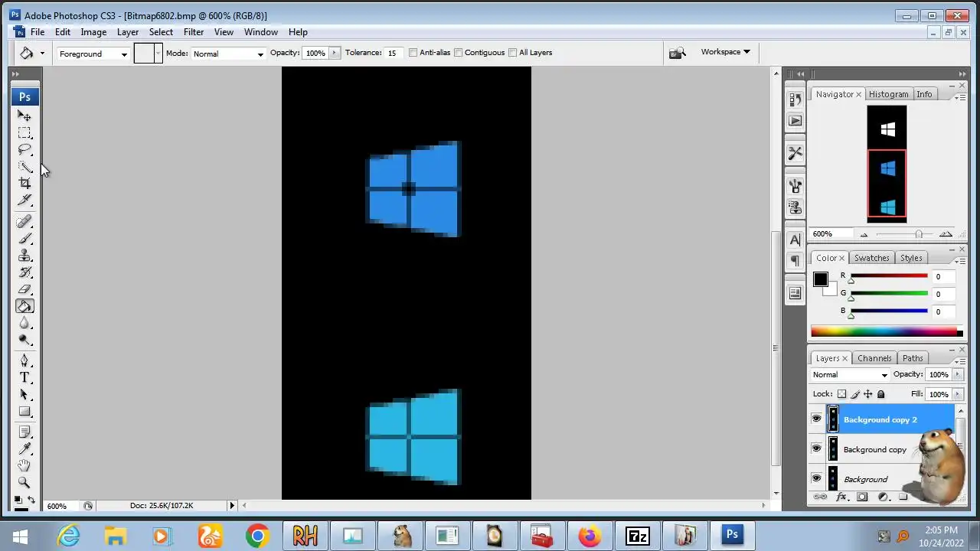Click the color spectrum ramp
The height and width of the screenshot is (551, 980).
[x=887, y=331]
